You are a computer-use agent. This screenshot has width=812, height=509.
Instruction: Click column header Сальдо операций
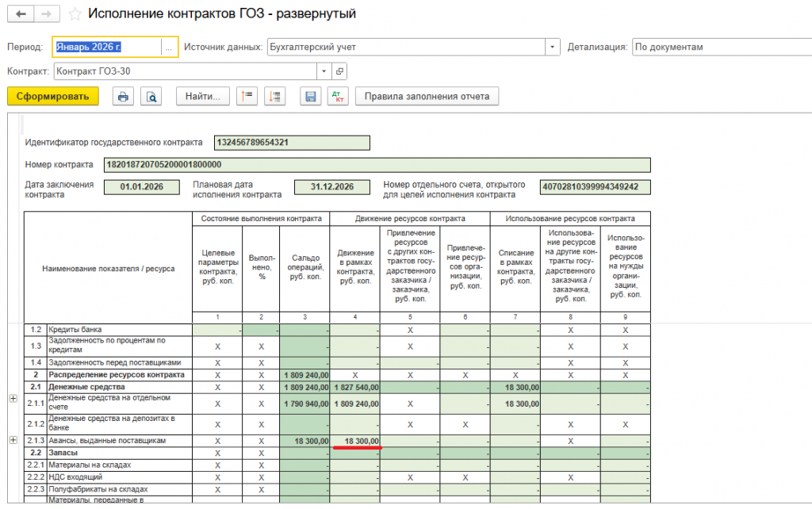tap(304, 267)
